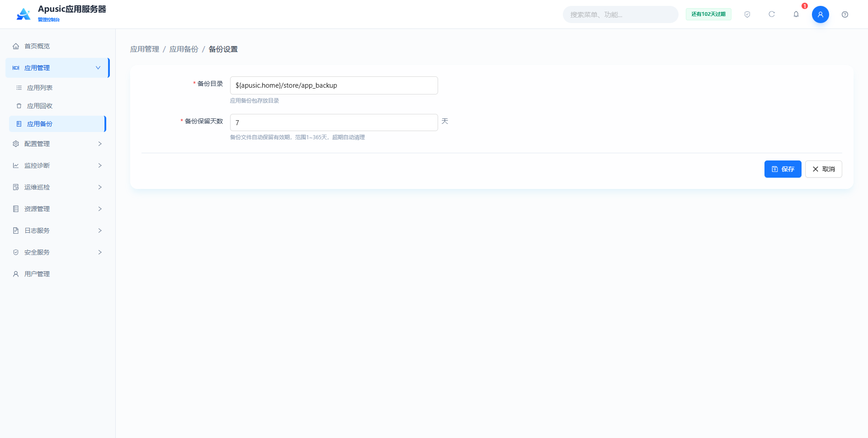This screenshot has width=868, height=438.
Task: Click the trash icon next to 应用回收
Action: pyautogui.click(x=19, y=106)
